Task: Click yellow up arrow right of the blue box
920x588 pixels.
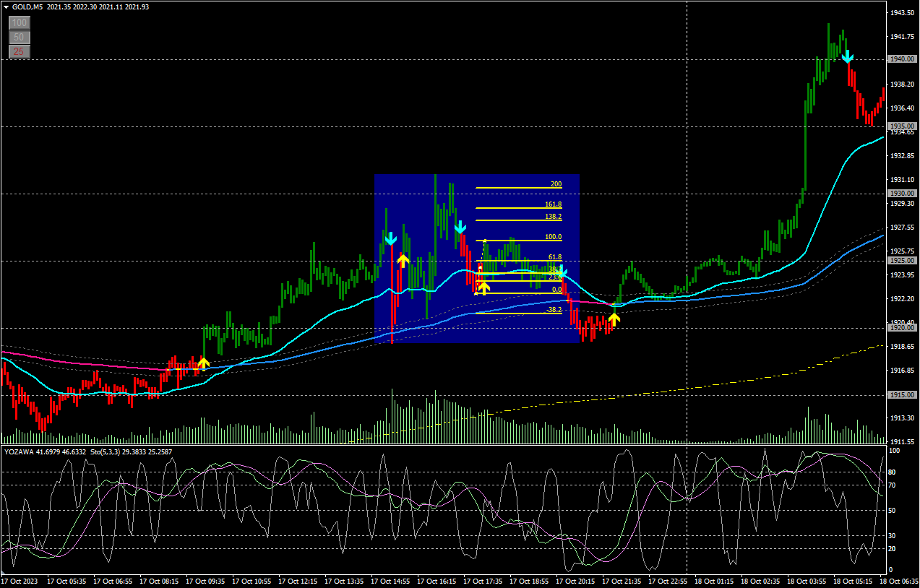Action: click(614, 318)
